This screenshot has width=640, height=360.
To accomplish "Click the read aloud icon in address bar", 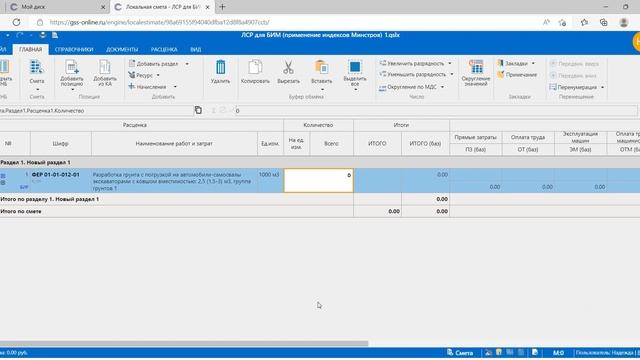I will pyautogui.click(x=546, y=22).
